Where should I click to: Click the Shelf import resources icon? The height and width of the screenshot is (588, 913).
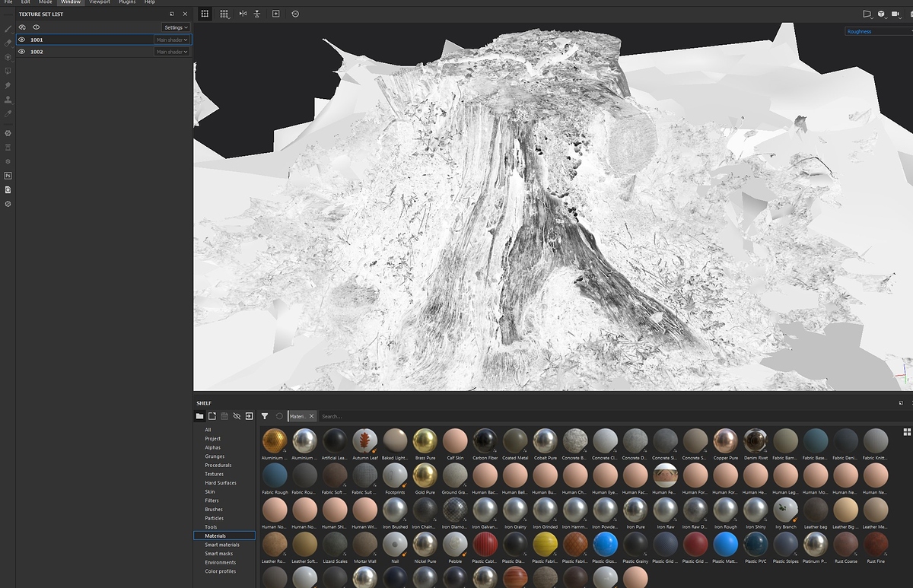point(249,416)
